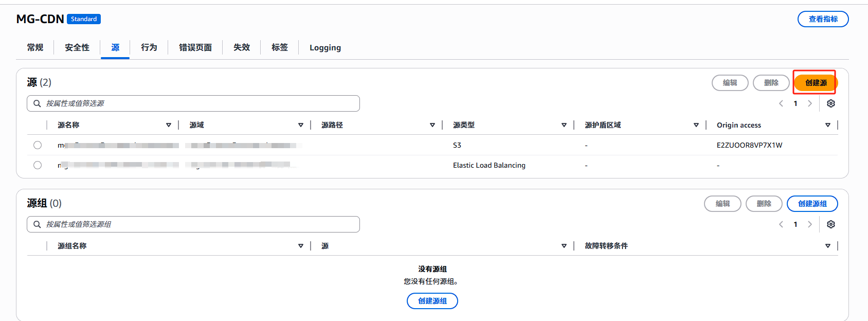Screen dimensions: 868x321
Task: Sort by Origin access column arrow
Action: pyautogui.click(x=827, y=125)
